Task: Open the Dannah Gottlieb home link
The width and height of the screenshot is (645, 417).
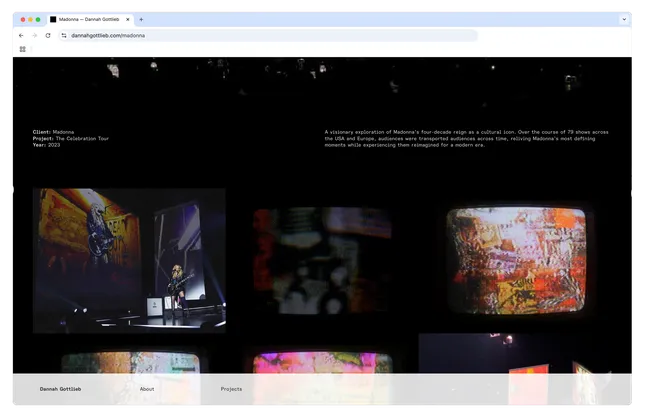Action: [60, 389]
